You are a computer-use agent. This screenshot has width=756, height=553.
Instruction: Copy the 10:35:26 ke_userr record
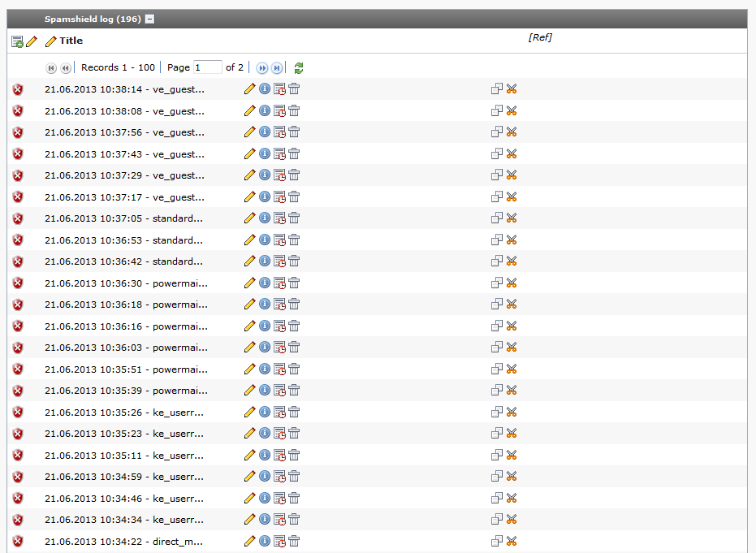[x=497, y=412]
